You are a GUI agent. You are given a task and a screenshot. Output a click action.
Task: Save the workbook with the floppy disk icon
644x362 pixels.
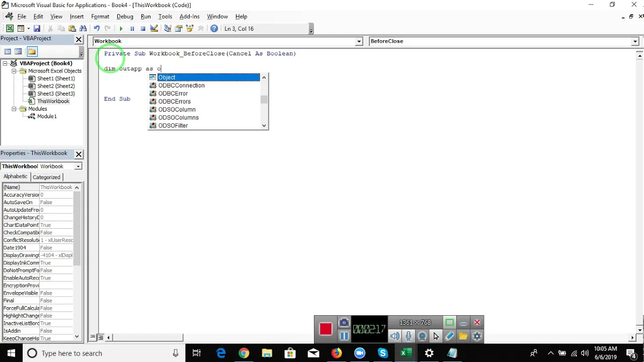(37, 29)
